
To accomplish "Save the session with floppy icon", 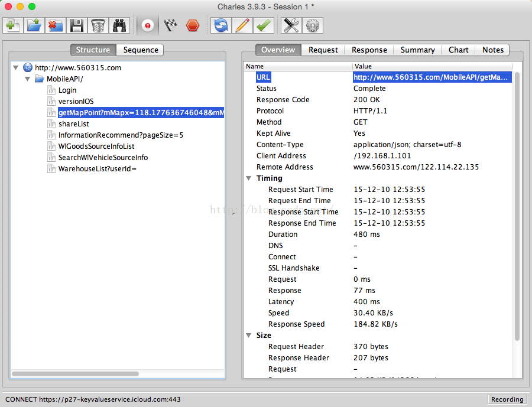I will tap(77, 25).
